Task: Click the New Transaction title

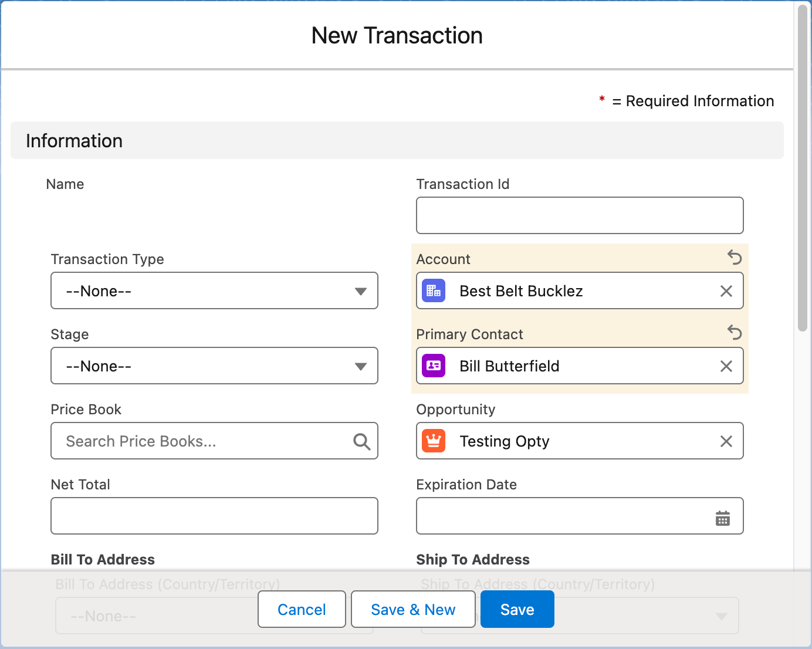Action: tap(397, 36)
